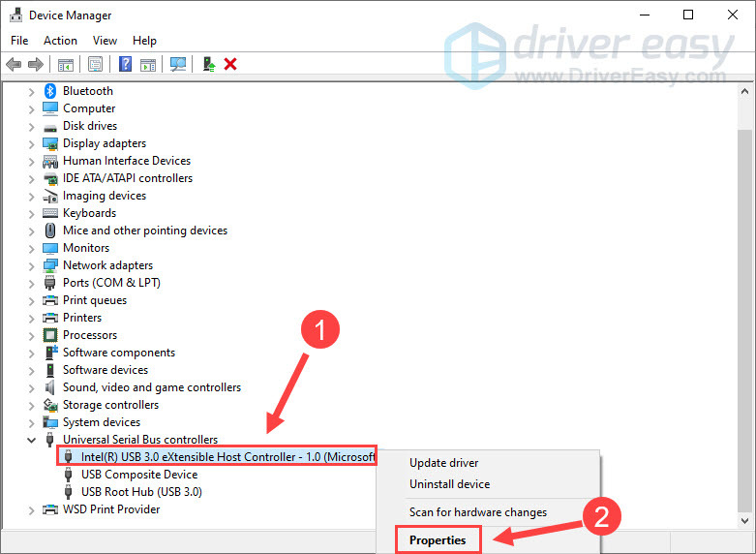Open the Action menu
Viewport: 756px width, 554px height.
point(60,41)
